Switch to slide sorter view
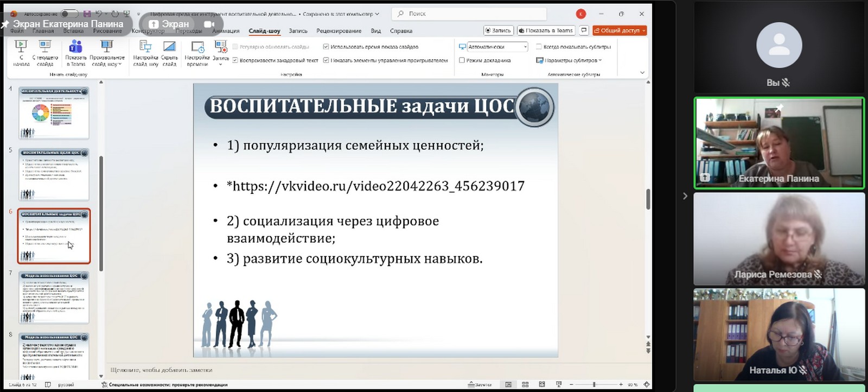The image size is (868, 392). pos(525,384)
